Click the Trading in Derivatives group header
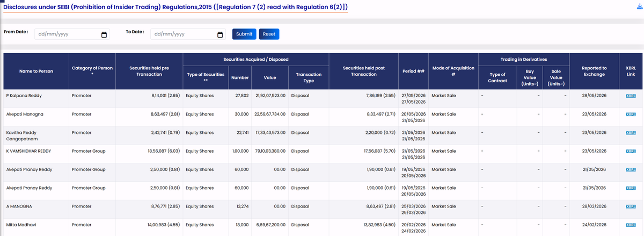Image resolution: width=644 pixels, height=236 pixels. (524, 59)
